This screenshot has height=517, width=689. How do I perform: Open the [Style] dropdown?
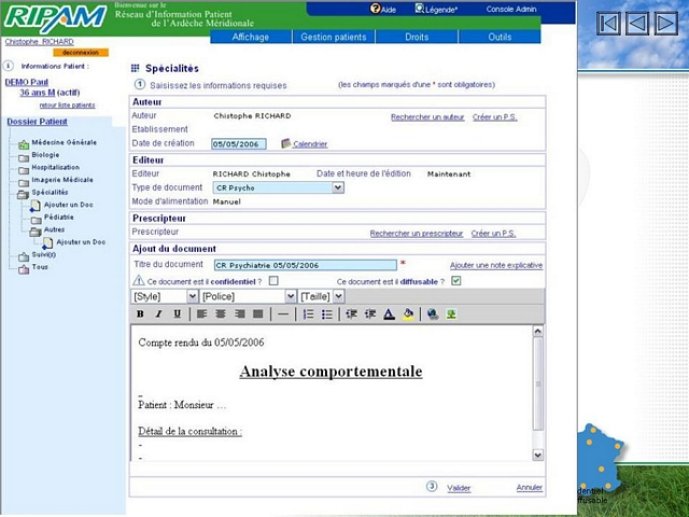tap(192, 296)
